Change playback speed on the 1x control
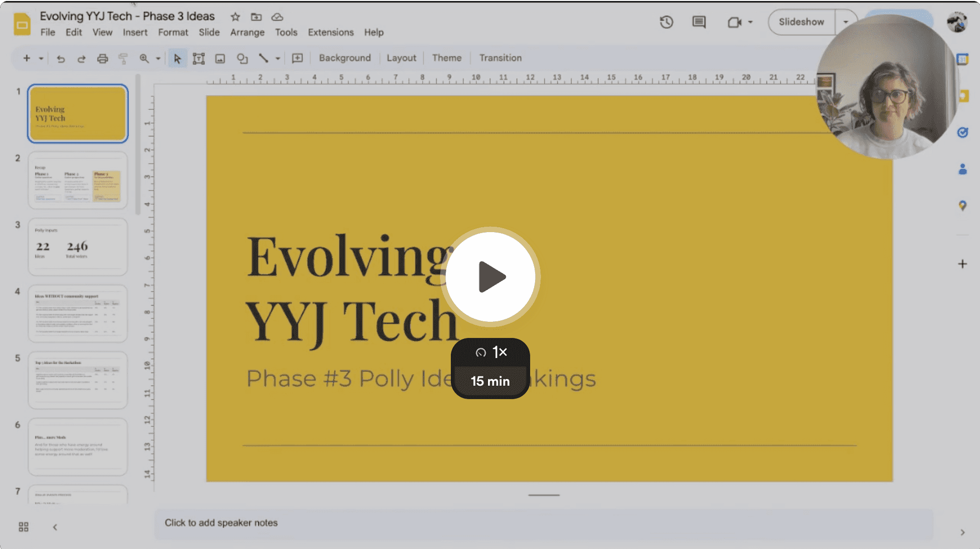The height and width of the screenshot is (549, 980). point(490,352)
